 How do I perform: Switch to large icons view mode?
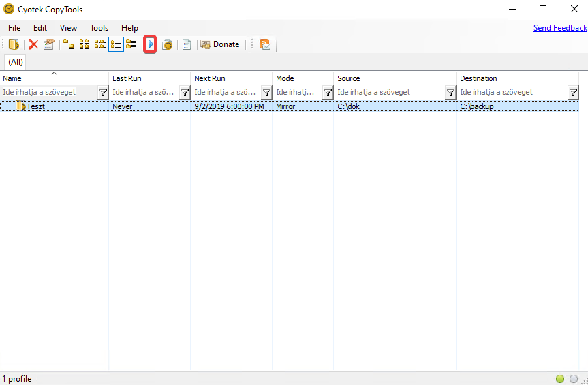pyautogui.click(x=69, y=44)
